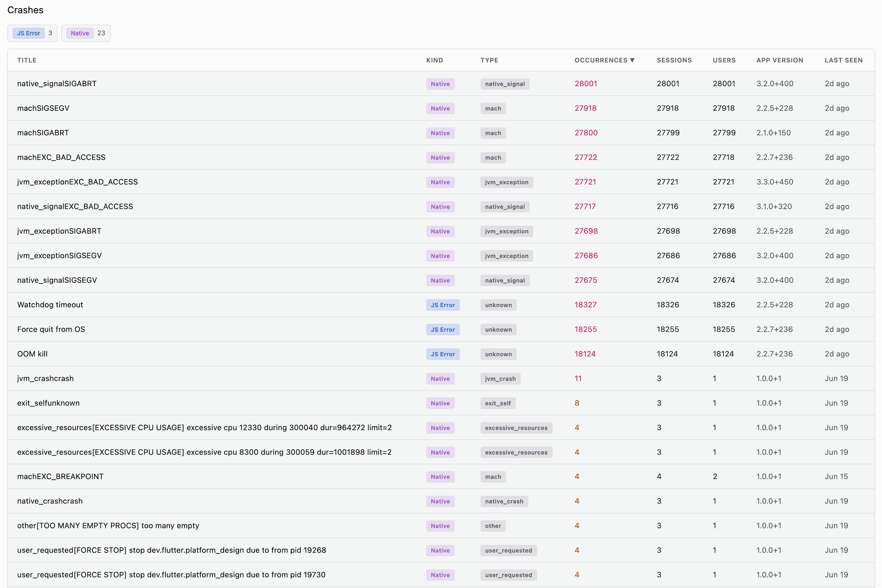The image size is (882, 588).
Task: Sort by the Occurrences column header
Action: pos(605,60)
